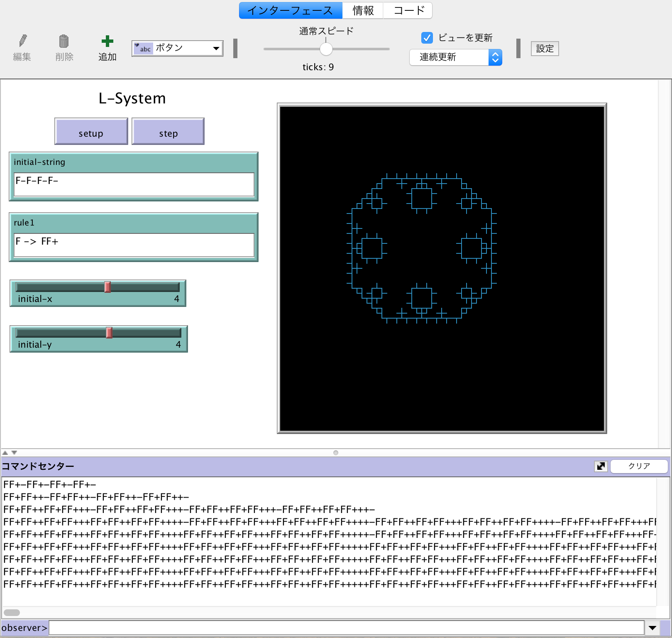Open the ボタン widget type dropdown
Viewport: 672px width, 638px height.
tap(177, 48)
